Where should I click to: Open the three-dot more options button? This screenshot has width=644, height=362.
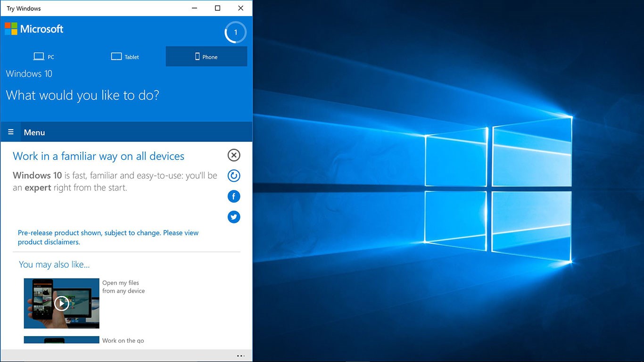[240, 356]
